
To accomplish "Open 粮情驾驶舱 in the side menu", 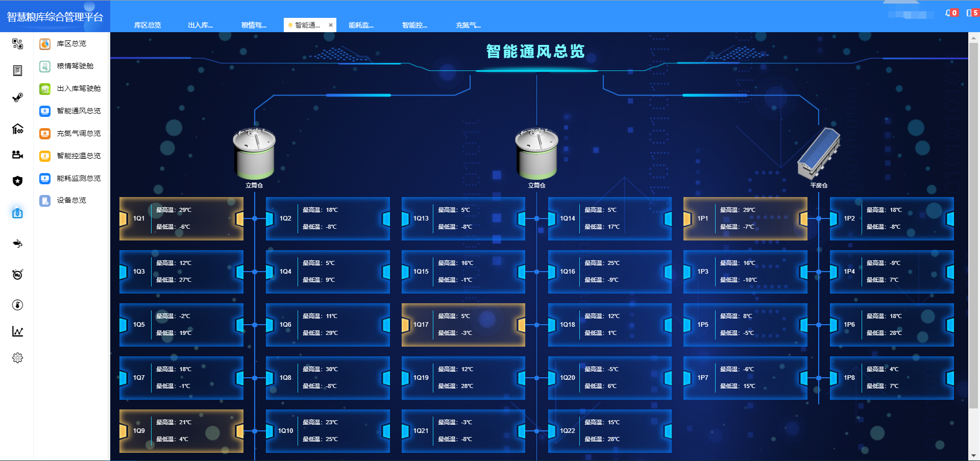I will click(75, 66).
